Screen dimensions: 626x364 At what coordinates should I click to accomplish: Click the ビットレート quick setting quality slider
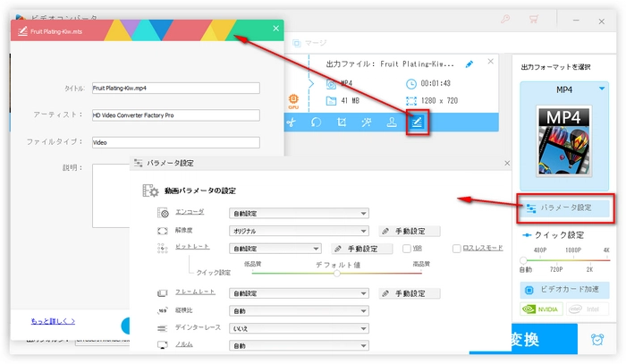337,273
